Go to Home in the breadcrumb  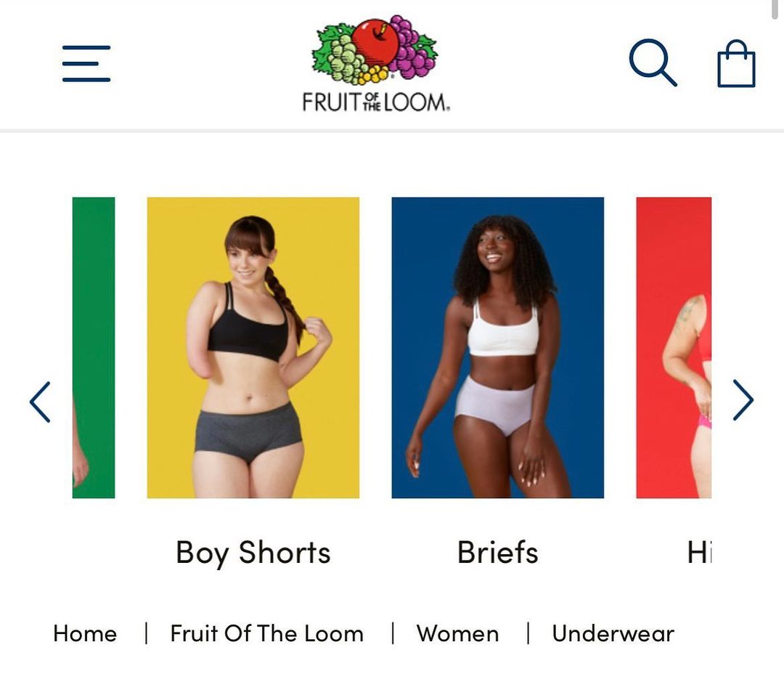click(x=85, y=633)
